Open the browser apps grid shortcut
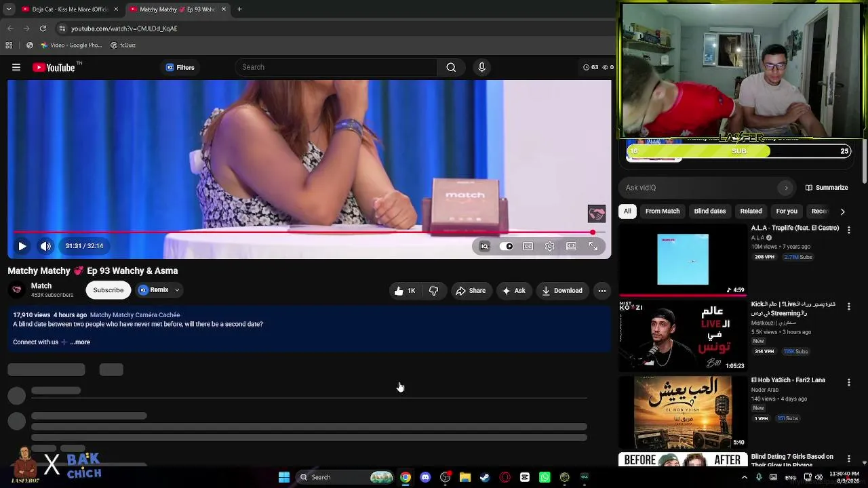The image size is (868, 488). click(9, 45)
